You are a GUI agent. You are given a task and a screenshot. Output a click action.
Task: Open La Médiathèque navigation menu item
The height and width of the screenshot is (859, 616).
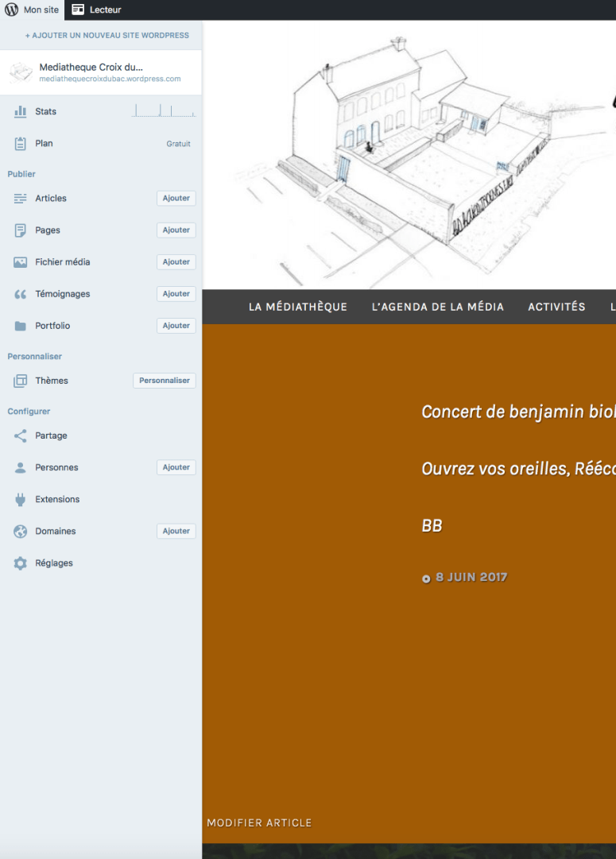(x=297, y=307)
